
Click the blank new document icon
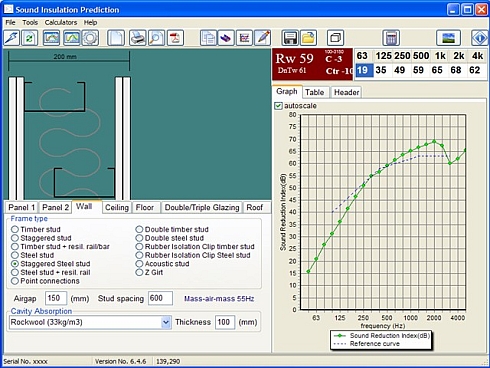point(116,38)
